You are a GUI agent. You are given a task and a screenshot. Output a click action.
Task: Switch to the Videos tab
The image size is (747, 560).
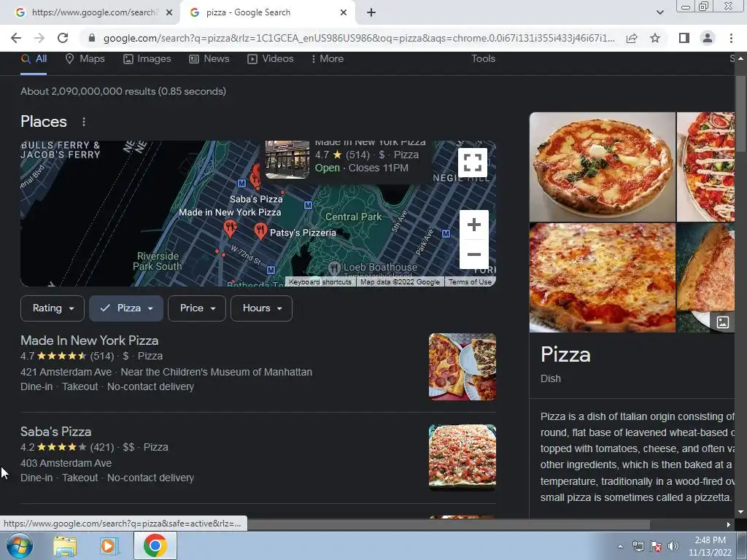pyautogui.click(x=270, y=59)
